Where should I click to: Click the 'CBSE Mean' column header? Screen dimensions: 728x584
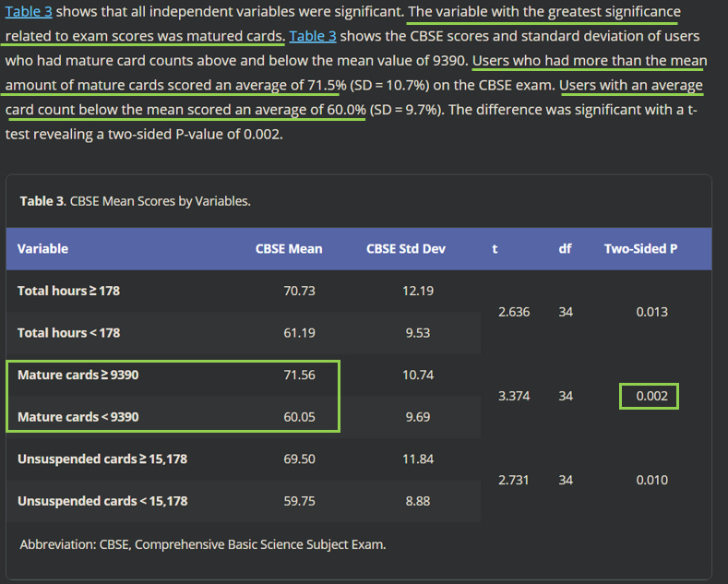pyautogui.click(x=289, y=248)
